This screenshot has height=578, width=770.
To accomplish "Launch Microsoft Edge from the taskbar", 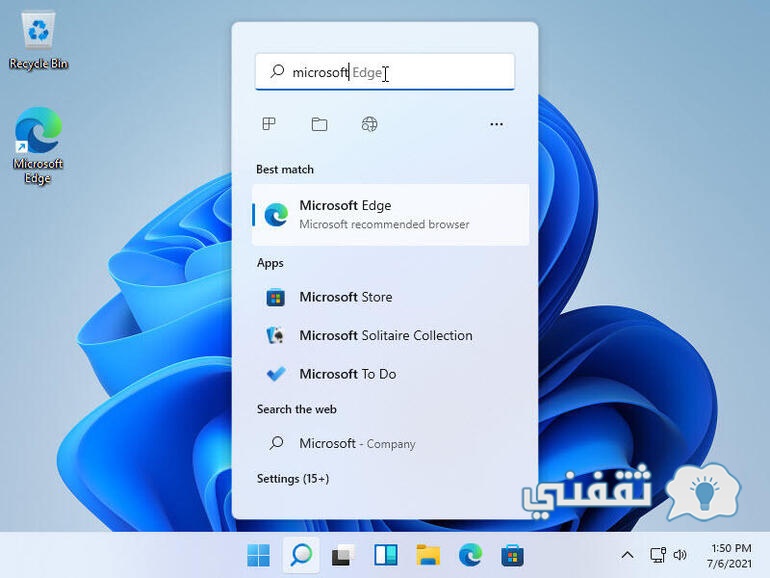I will (x=470, y=555).
